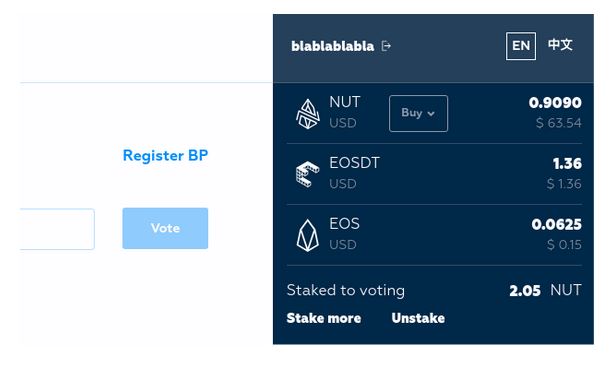This screenshot has height=365, width=615.
Task: Click the NUT token name label
Action: point(344,102)
